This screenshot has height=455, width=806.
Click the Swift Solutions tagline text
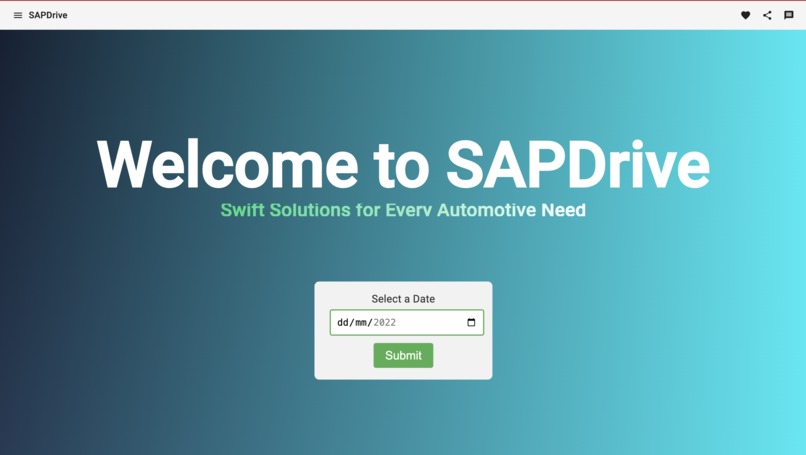(x=403, y=210)
